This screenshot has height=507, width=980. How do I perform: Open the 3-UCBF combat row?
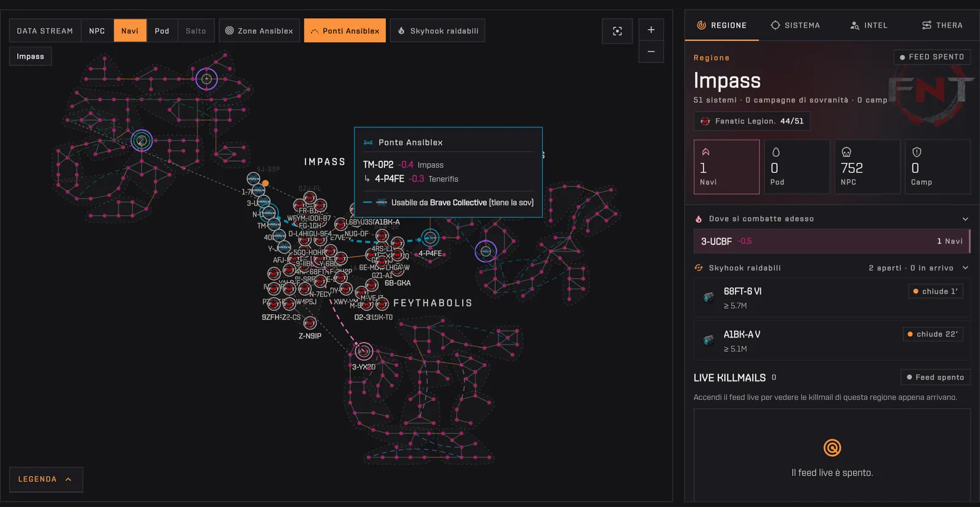coord(832,241)
